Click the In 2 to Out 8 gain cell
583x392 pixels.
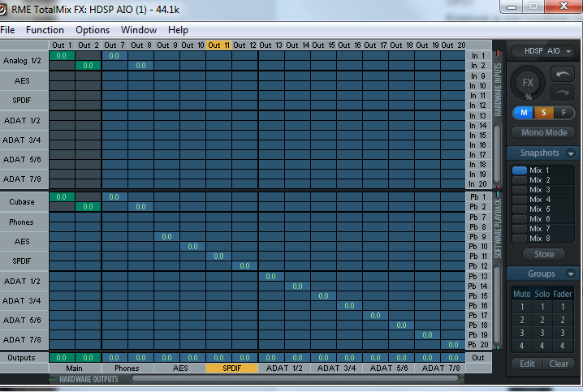[140, 66]
